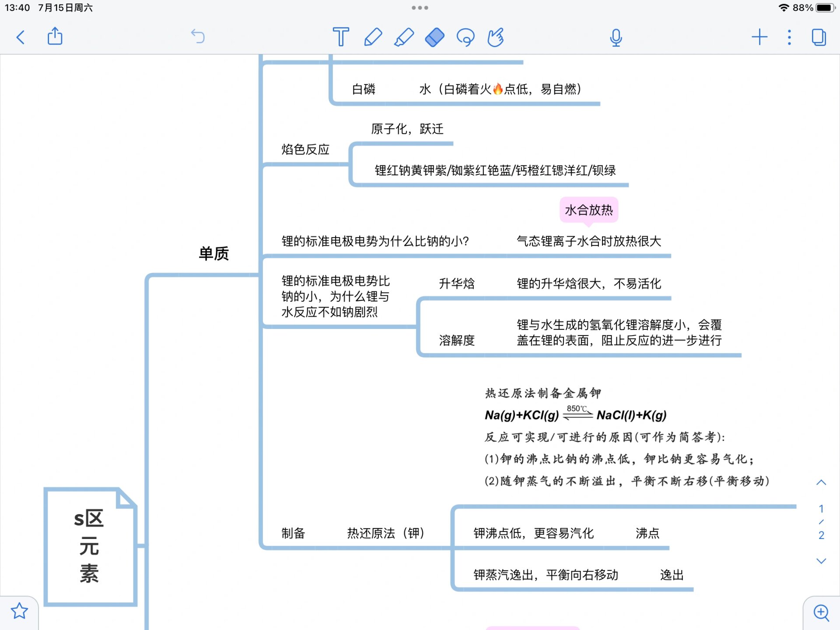Screen dimensions: 840x630
Task: Click the date 7月15日周六
Action: tap(65, 7)
